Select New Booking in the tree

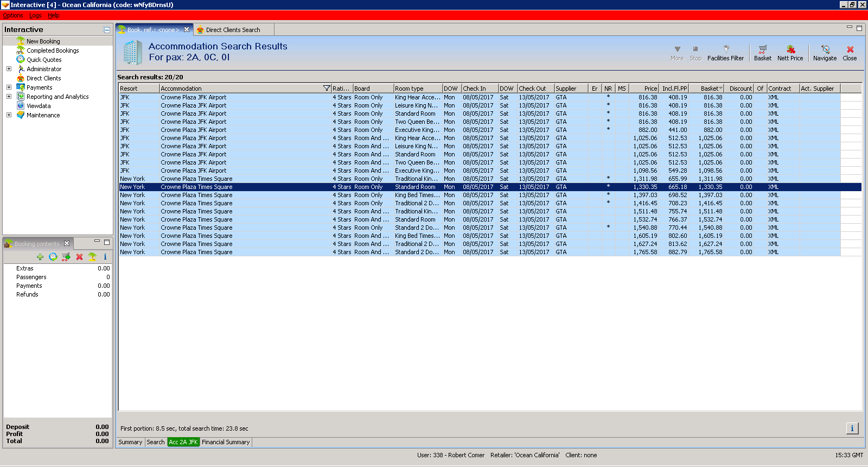pyautogui.click(x=43, y=41)
